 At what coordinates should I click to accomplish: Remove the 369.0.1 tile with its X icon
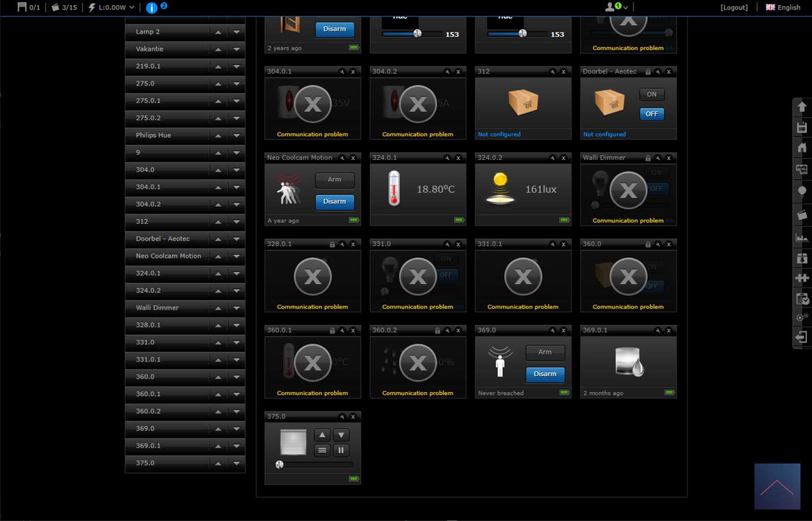[668, 330]
